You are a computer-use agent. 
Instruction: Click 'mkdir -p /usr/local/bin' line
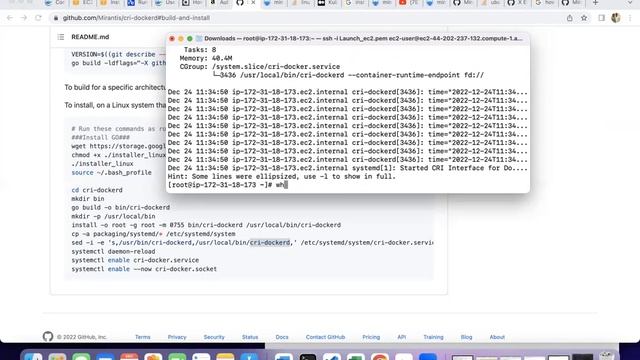click(x=113, y=216)
